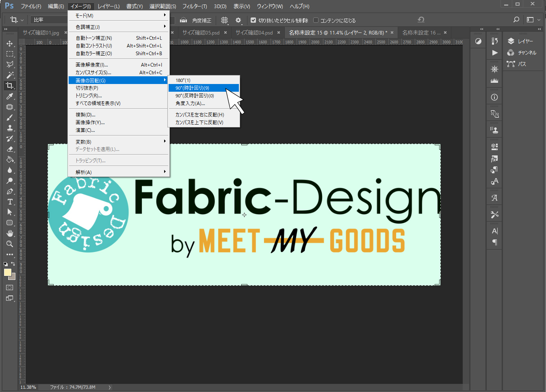Viewport: 546px width, 392px height.
Task: Open the crop settings gear menu
Action: [238, 20]
